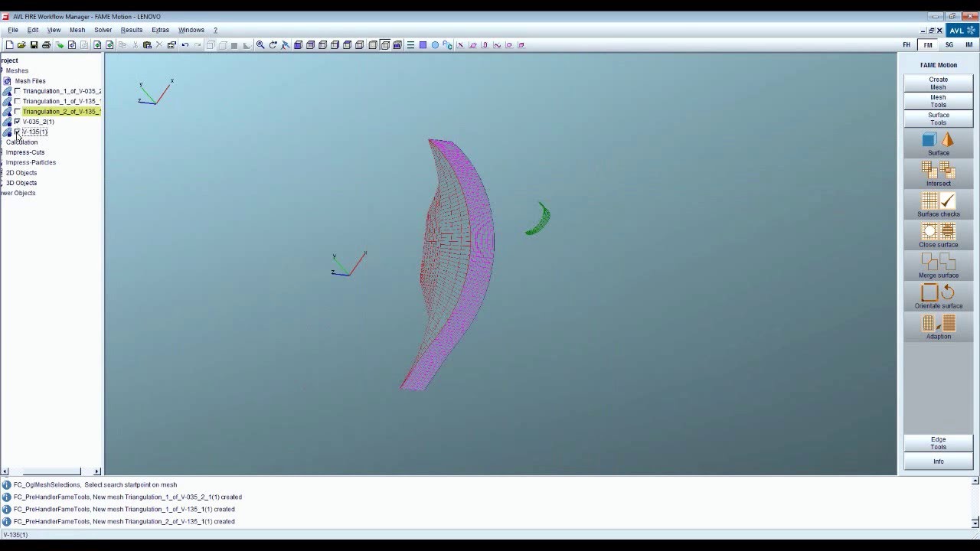980x551 pixels.
Task: Open the Surface tool icon
Action: click(x=938, y=143)
